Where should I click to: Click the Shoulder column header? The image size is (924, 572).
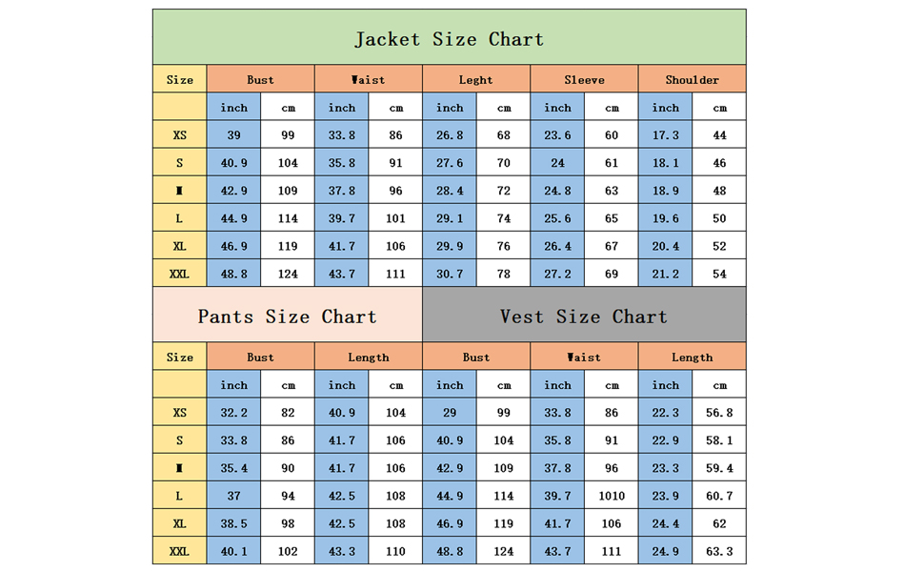692,79
